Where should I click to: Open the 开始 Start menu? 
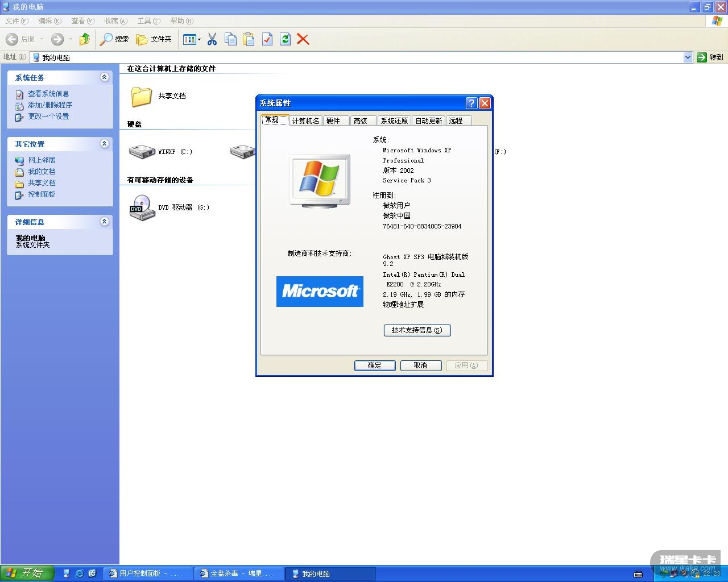(x=27, y=573)
